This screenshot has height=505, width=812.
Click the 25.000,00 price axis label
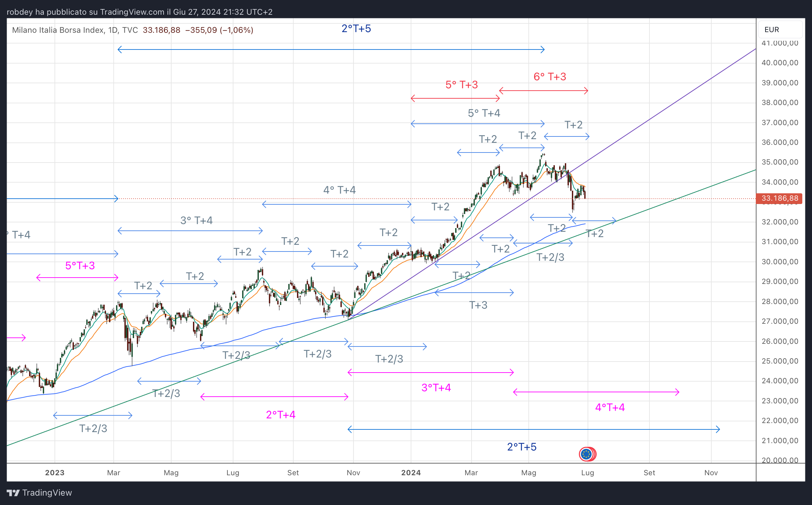click(780, 361)
